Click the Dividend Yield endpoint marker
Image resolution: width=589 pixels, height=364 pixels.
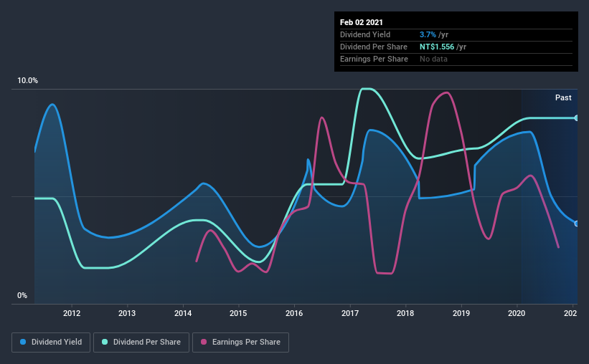click(576, 224)
